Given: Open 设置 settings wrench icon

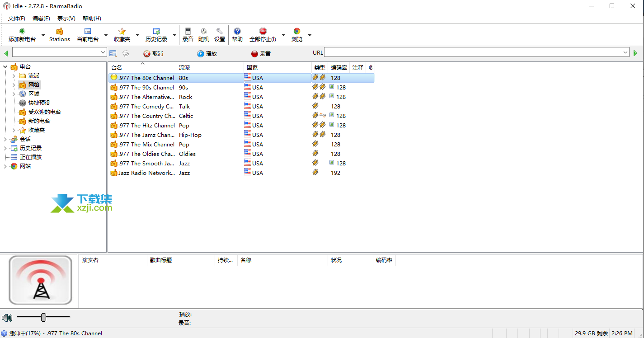Looking at the screenshot, I should pyautogui.click(x=220, y=31).
